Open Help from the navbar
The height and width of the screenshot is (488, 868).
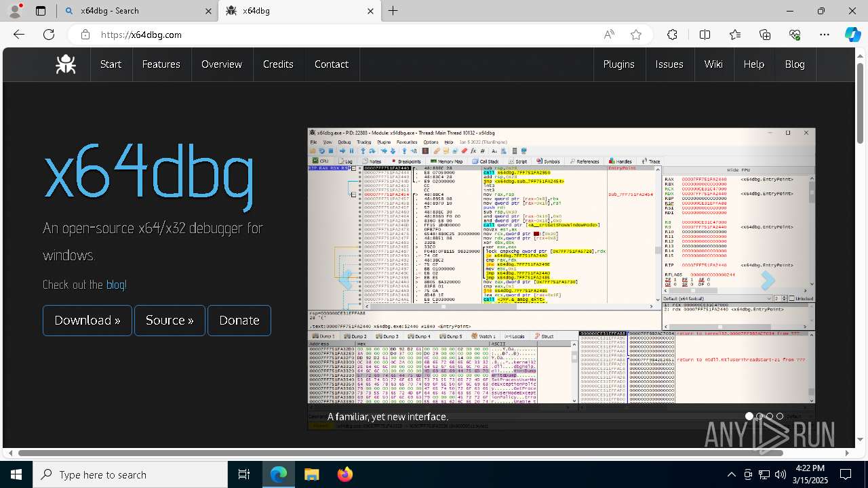point(753,64)
